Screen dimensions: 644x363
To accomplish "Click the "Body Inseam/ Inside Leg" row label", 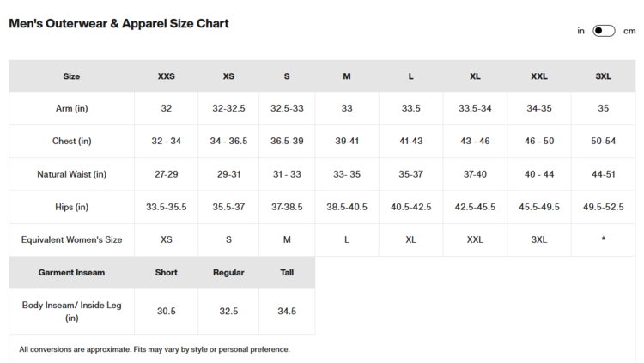I will click(x=71, y=311).
